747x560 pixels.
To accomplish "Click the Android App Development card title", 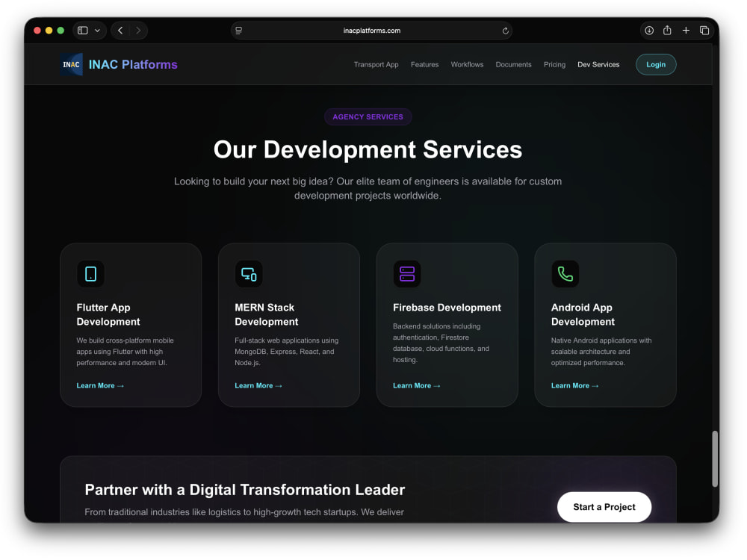I will [x=583, y=314].
